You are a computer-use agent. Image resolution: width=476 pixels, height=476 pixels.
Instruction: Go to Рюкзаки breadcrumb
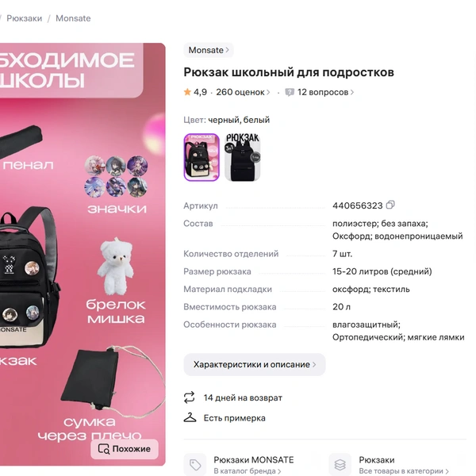coord(25,18)
